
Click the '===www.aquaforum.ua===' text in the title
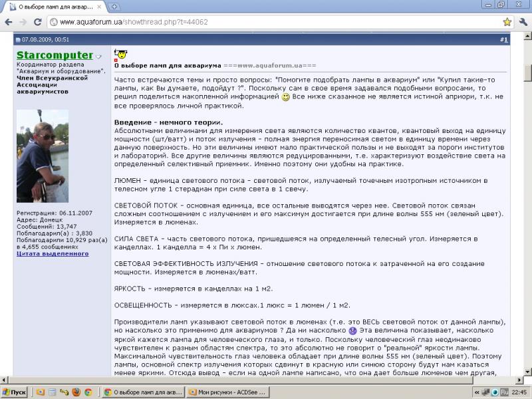270,65
